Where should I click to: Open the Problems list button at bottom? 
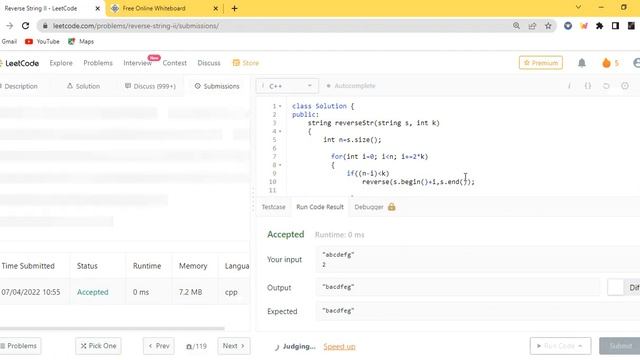coord(20,346)
